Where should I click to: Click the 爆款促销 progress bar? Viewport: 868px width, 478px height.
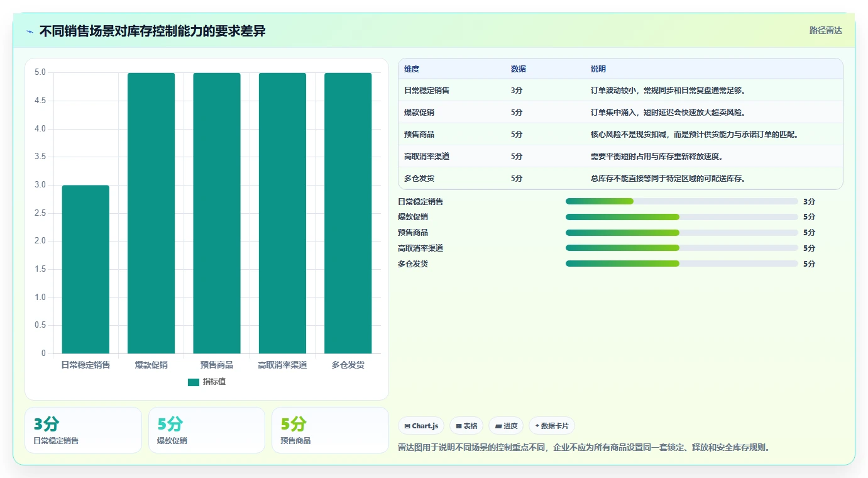coord(681,217)
